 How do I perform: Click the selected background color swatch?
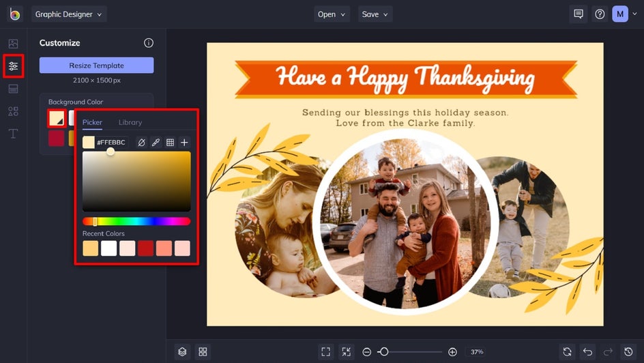click(x=57, y=118)
